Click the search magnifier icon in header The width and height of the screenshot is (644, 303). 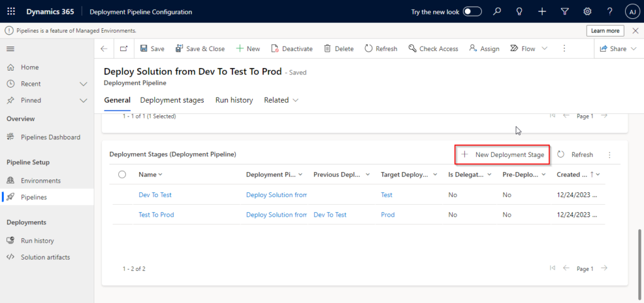click(497, 11)
